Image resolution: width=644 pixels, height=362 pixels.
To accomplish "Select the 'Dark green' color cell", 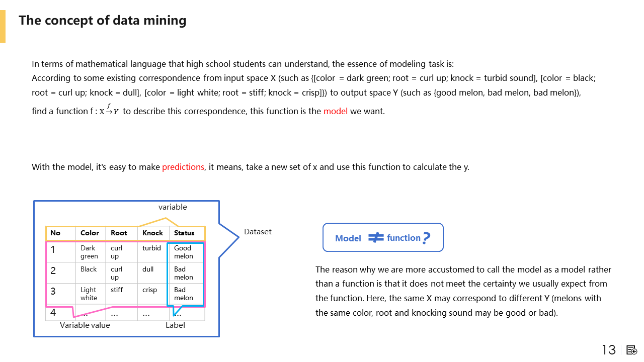I will (89, 252).
